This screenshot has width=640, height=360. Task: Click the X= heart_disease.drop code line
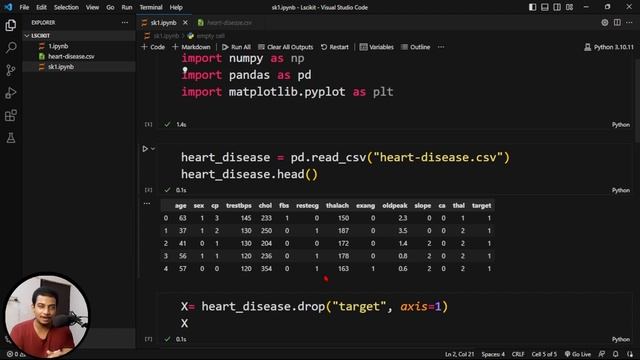[x=314, y=307]
